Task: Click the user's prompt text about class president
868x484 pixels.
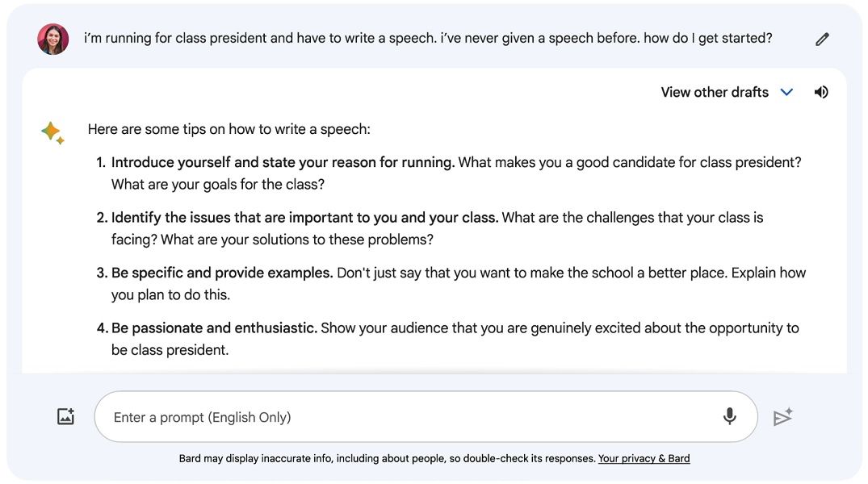Action: 428,38
